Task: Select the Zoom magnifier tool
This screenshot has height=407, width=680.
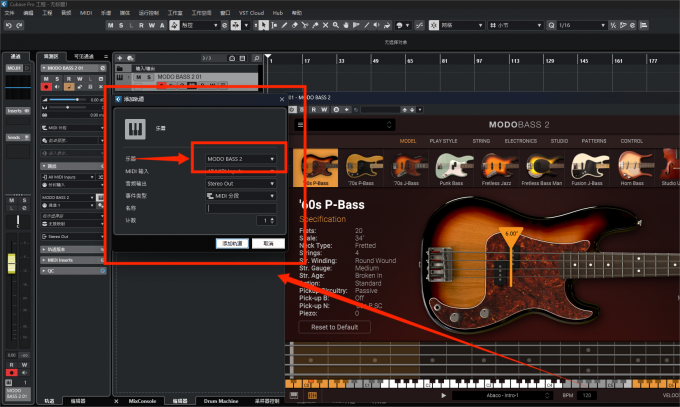Action: pyautogui.click(x=336, y=26)
